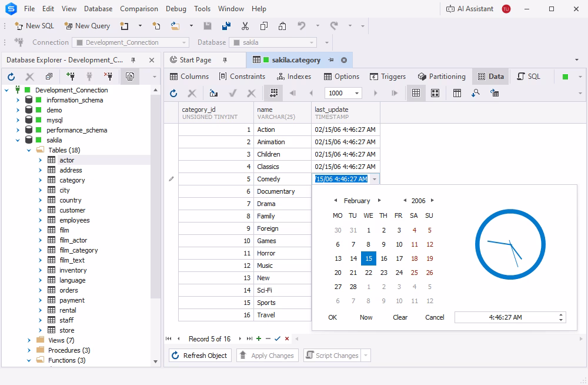Increase time with the spinner up arrow
Image resolution: width=588 pixels, height=385 pixels.
tap(560, 315)
